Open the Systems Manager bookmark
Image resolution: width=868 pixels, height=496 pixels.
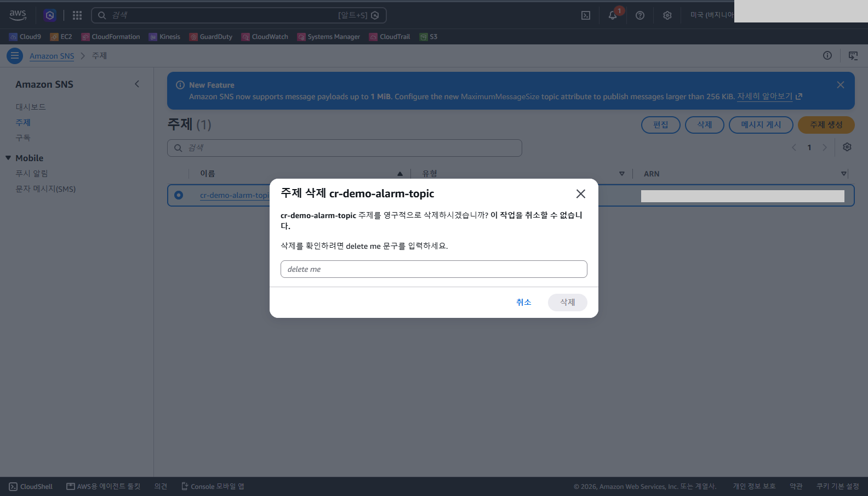pos(329,37)
